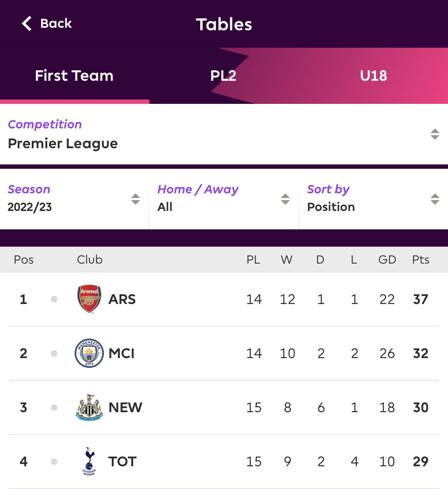The width and height of the screenshot is (448, 489).
Task: Open the Sort by Position dropdown
Action: pyautogui.click(x=374, y=199)
